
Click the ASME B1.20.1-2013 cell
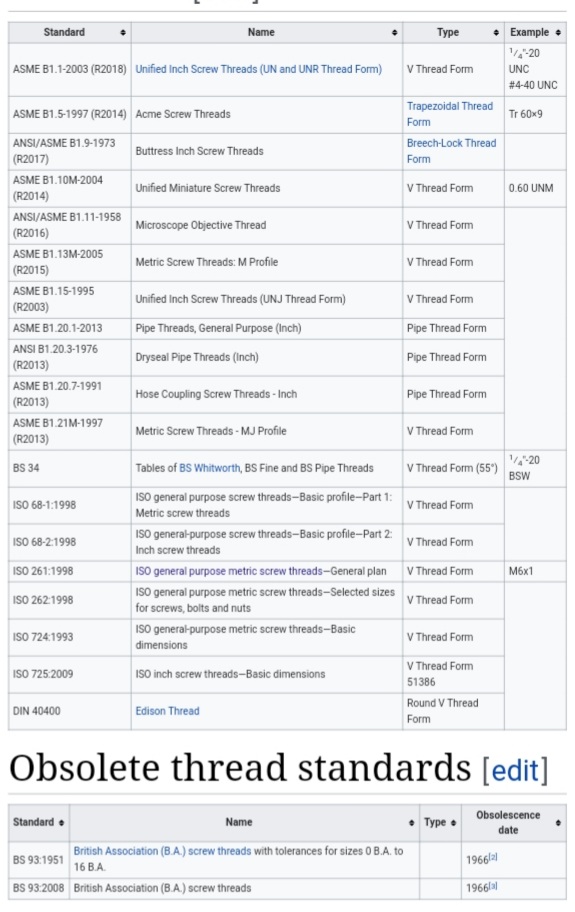(70, 329)
